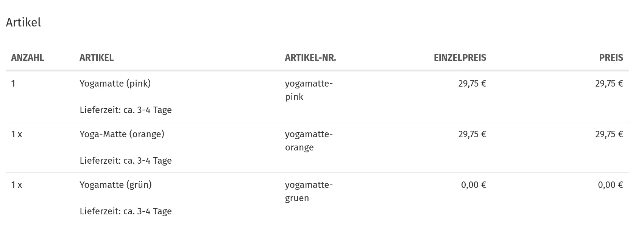The image size is (644, 234).
Task: Select article number yogamatte-gruen
Action: pos(309,191)
